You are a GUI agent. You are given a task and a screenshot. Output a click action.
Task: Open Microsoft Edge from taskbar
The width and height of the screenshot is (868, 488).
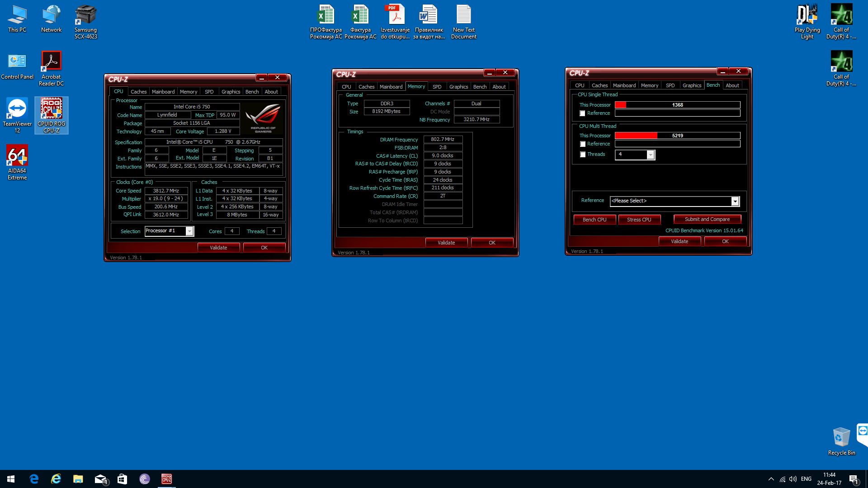[34, 479]
